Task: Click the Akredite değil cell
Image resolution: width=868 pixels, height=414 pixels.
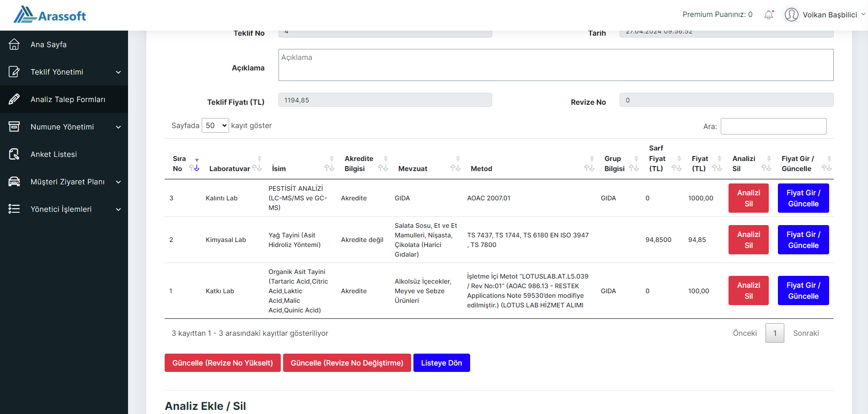Action: pos(362,240)
